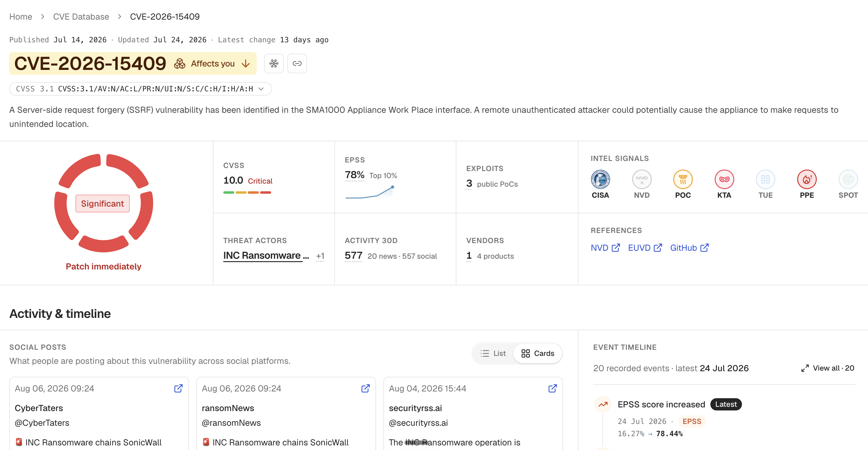868x450 pixels.
Task: Open the GitHub reference link
Action: tap(689, 248)
